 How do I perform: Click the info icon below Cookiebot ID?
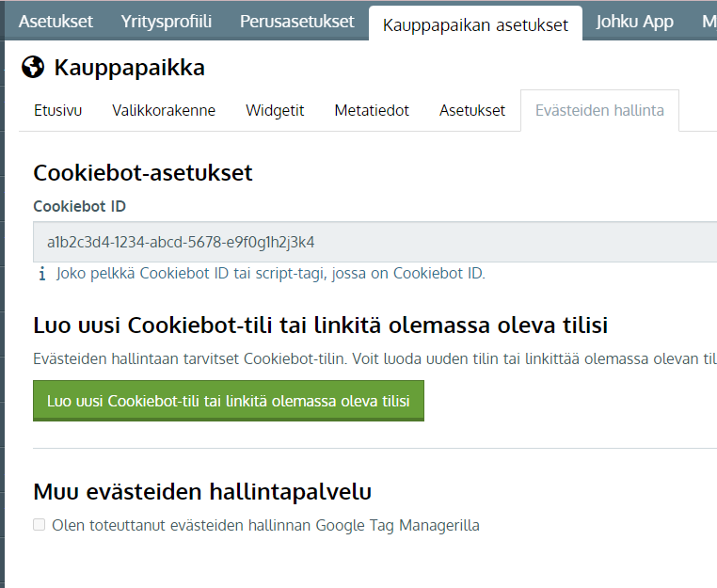point(42,274)
